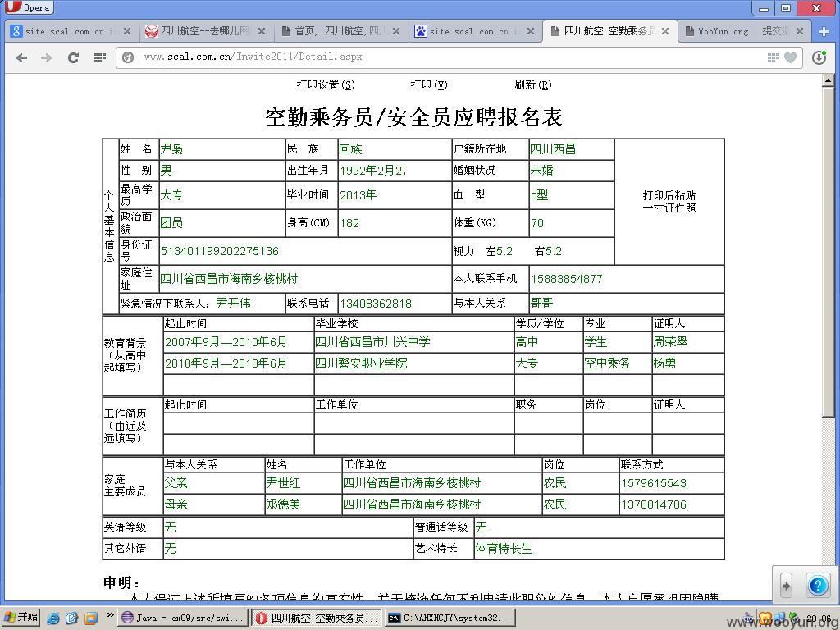
Task: Click the arrow button beside help icon
Action: pyautogui.click(x=786, y=586)
